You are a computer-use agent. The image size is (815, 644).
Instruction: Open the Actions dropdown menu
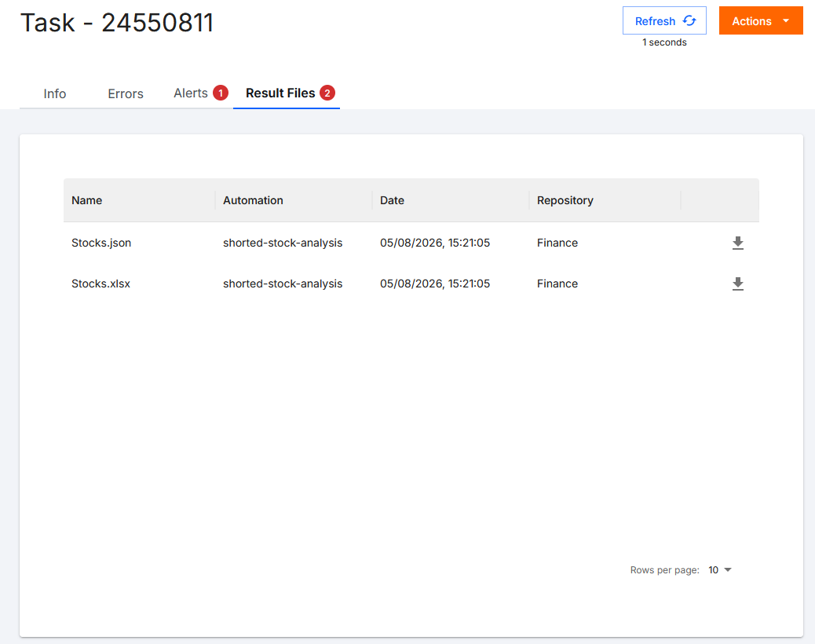pyautogui.click(x=761, y=20)
